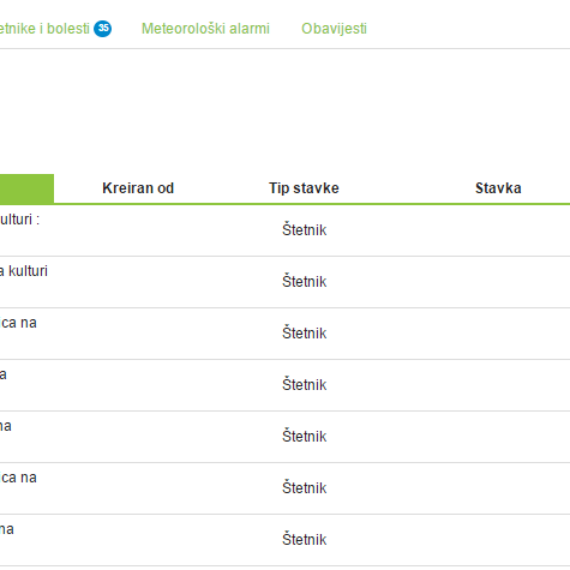Switch to the Obavijesti tab
570x570 pixels.
click(334, 29)
